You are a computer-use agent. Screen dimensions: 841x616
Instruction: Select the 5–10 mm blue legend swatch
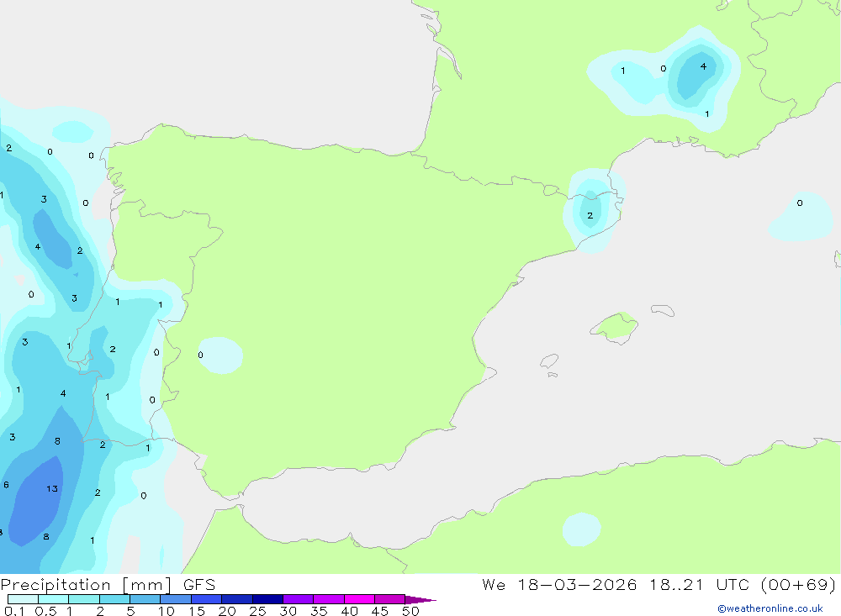145,599
